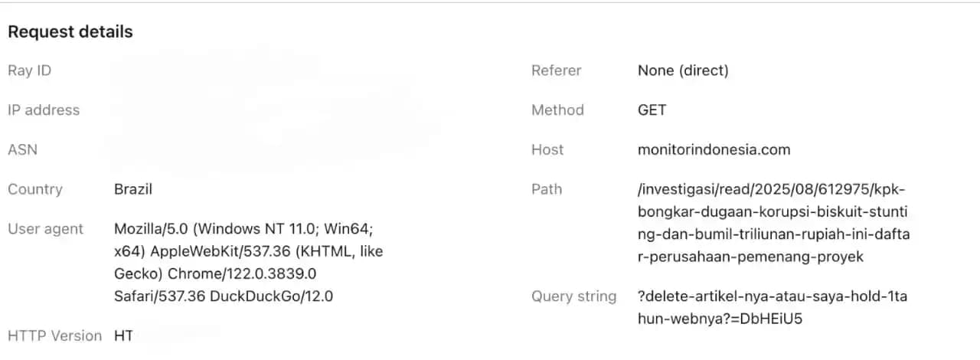980x360 pixels.
Task: Click the Country label
Action: (35, 189)
